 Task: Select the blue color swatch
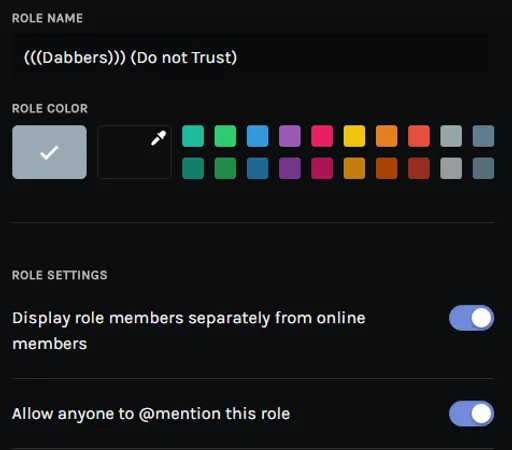click(258, 136)
